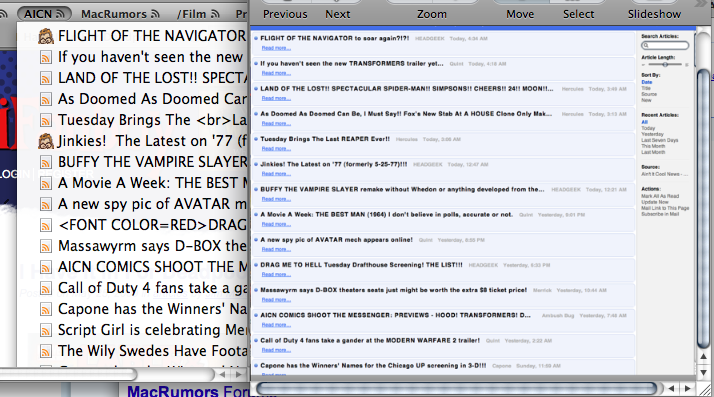Click RSS icon beside 'A Movie A Week' entry
The height and width of the screenshot is (397, 714).
pos(46,183)
